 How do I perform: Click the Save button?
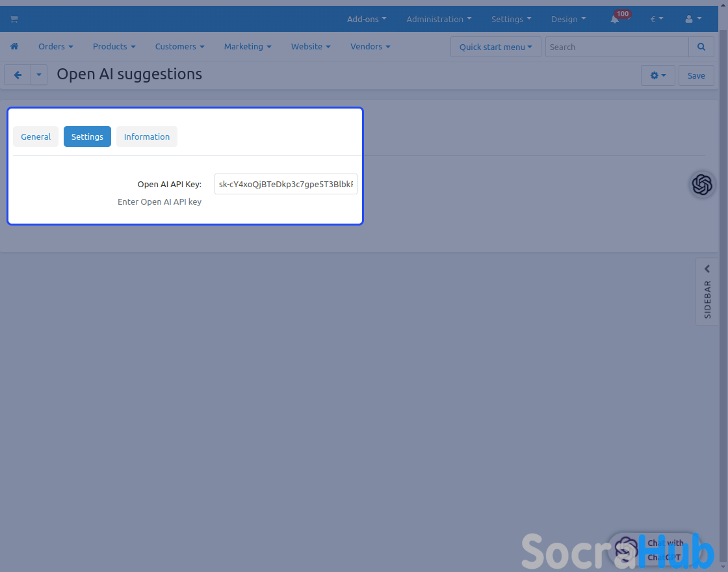pos(696,75)
